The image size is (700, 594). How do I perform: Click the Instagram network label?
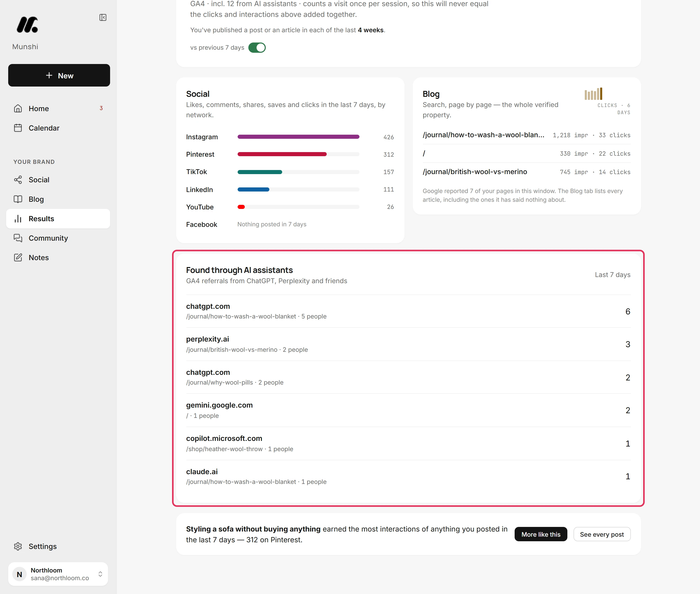[x=202, y=137]
